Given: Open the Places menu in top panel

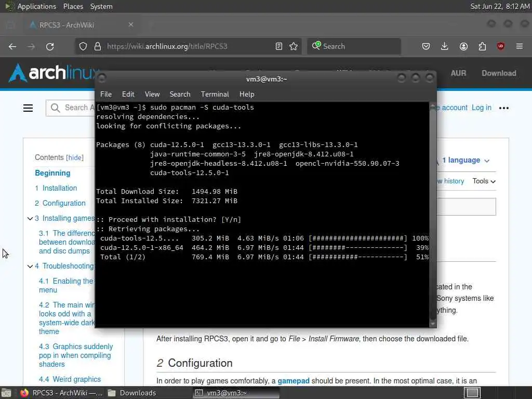Looking at the screenshot, I should coord(73,6).
